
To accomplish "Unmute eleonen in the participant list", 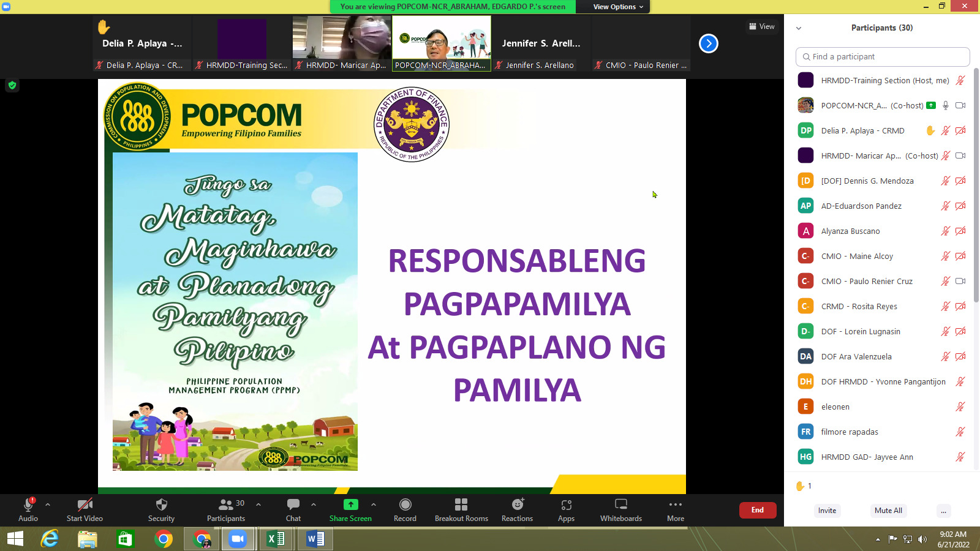I will point(960,407).
